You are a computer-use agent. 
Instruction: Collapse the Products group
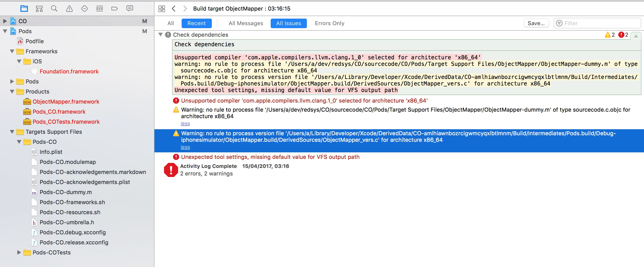[12, 92]
